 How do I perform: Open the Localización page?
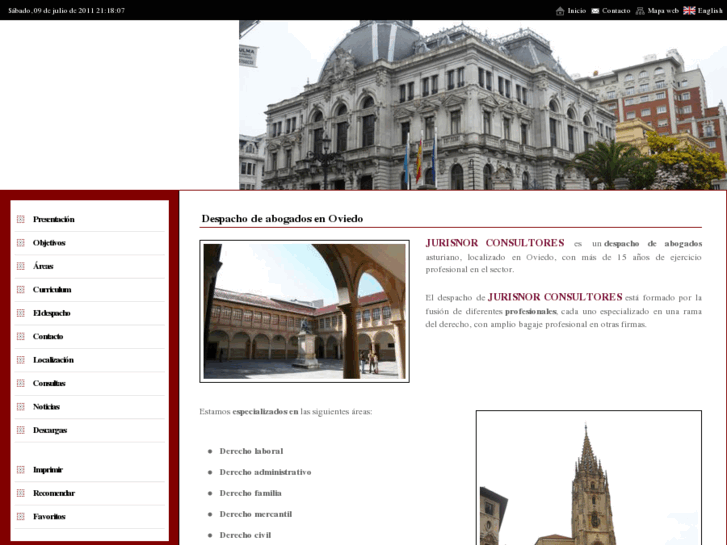click(x=53, y=360)
